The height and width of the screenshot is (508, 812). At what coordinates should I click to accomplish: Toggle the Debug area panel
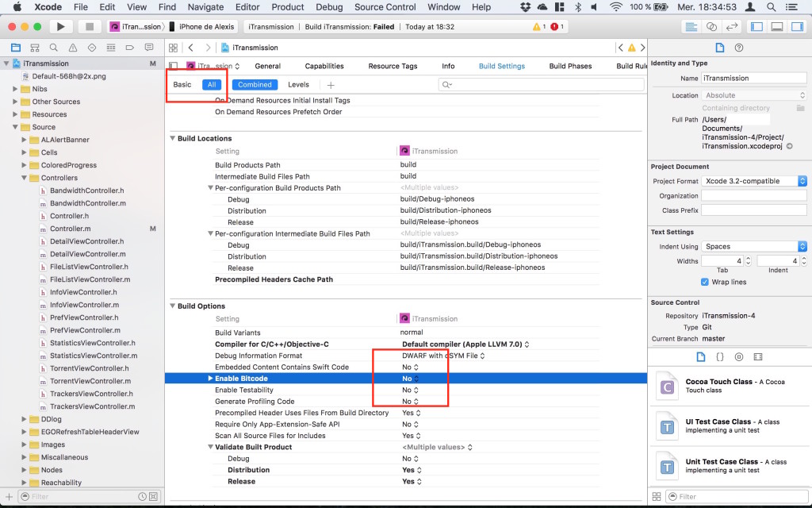click(x=777, y=26)
